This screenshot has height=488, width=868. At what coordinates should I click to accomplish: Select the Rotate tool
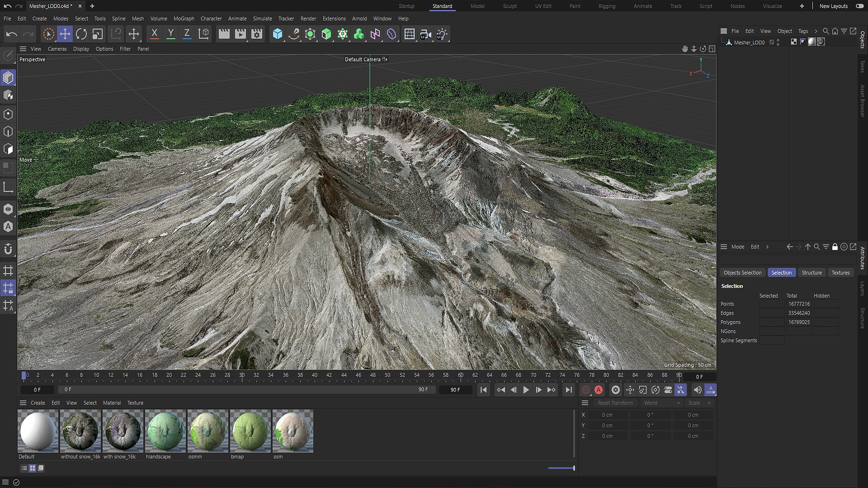pos(81,34)
